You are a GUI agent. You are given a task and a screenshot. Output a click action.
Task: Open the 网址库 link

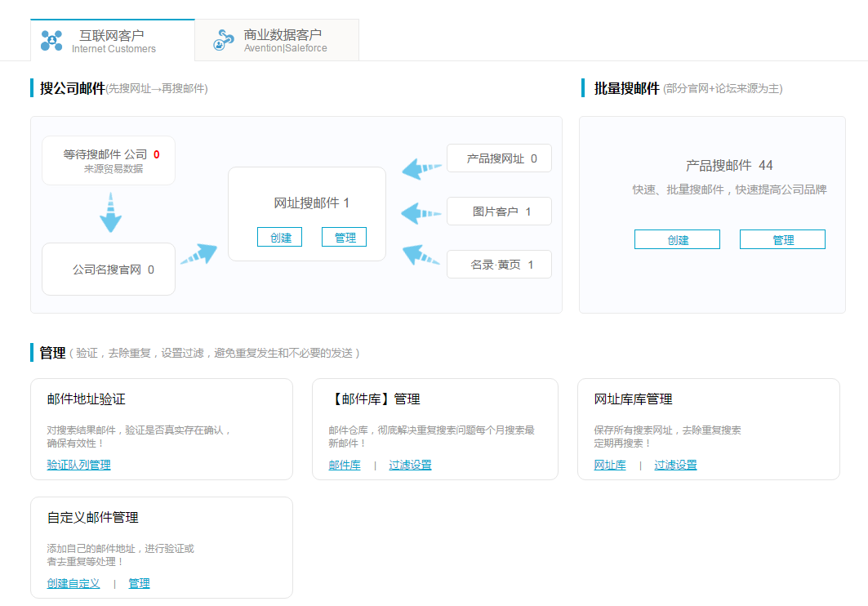(x=610, y=464)
